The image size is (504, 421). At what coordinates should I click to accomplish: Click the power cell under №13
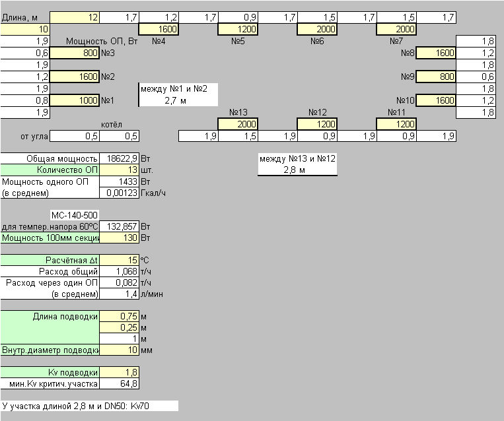click(237, 124)
